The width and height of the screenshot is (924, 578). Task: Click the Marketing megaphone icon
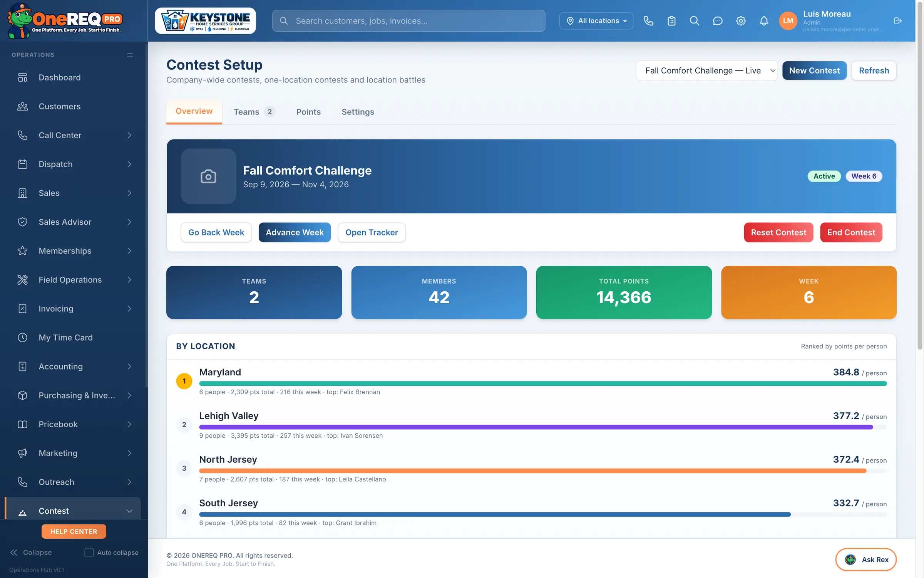coord(23,453)
